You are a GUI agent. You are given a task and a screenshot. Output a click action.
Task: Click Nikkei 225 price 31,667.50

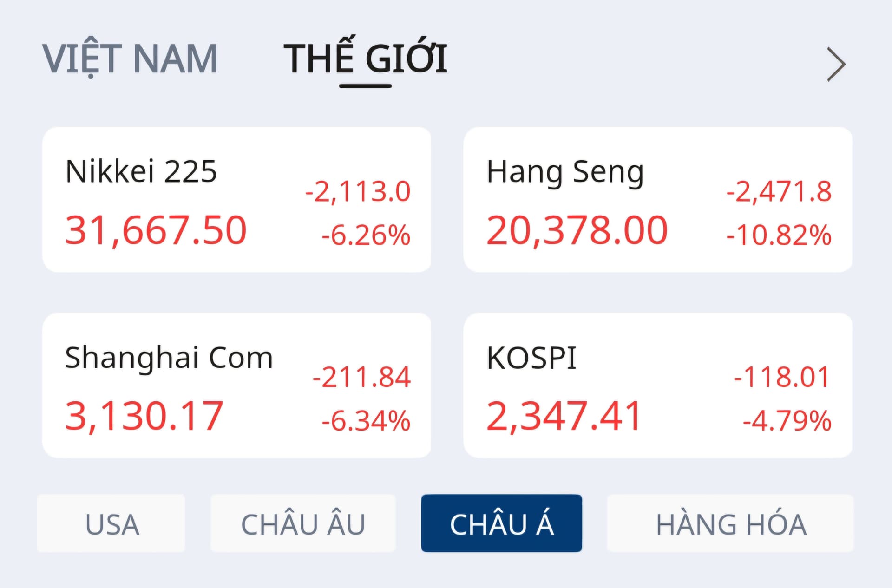pos(156,230)
